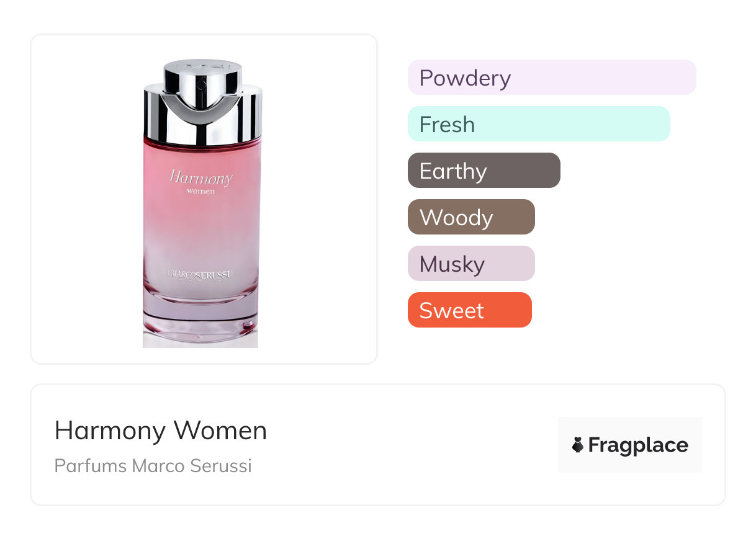
Task: Click the Harmony script on the bottle
Action: (200, 178)
